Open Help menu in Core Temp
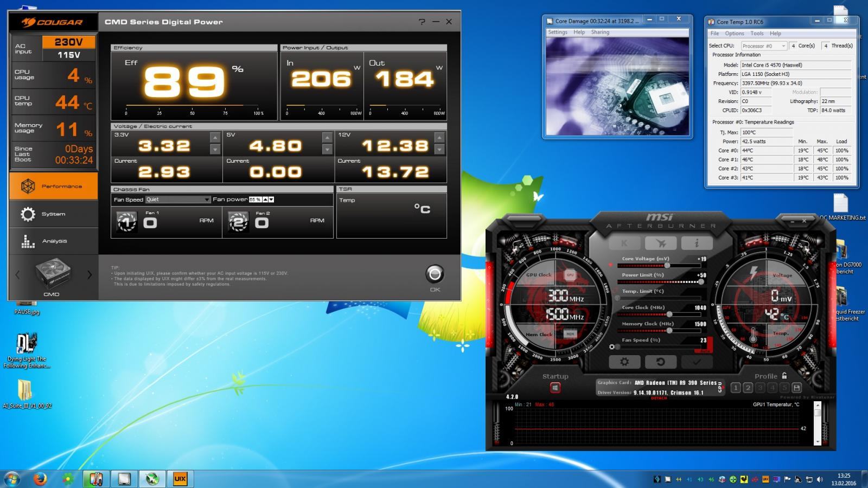 (x=776, y=34)
